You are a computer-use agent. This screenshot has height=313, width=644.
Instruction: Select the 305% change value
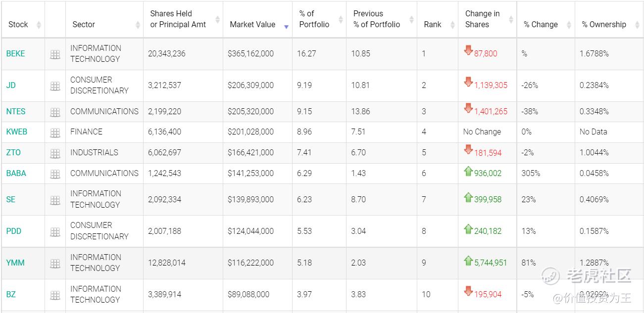(x=531, y=173)
